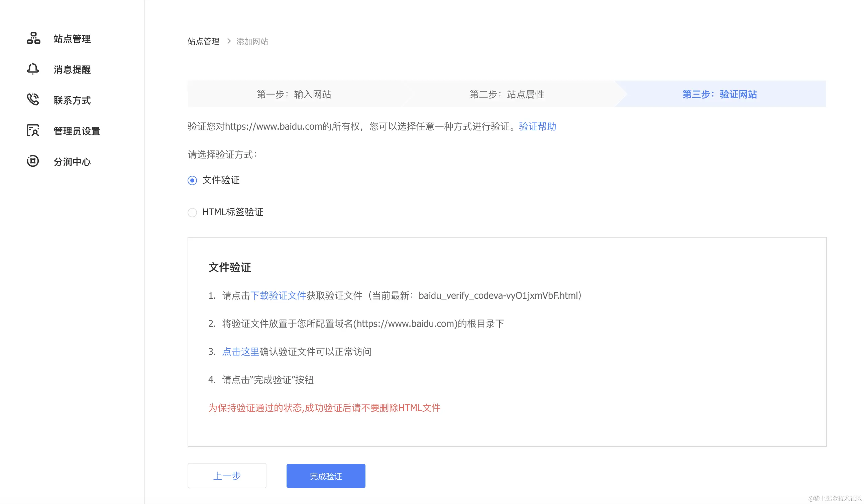This screenshot has height=504, width=864.
Task: Click the 站点管理 breadcrumb link
Action: pyautogui.click(x=203, y=41)
